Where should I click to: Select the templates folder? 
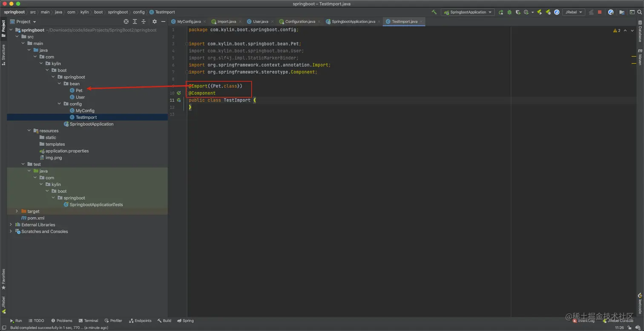click(52, 144)
